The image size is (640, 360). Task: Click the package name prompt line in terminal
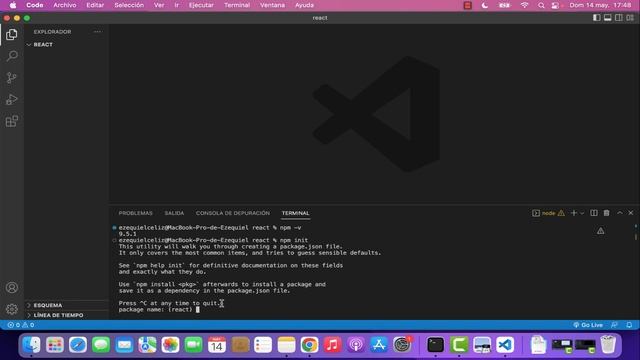coord(159,309)
